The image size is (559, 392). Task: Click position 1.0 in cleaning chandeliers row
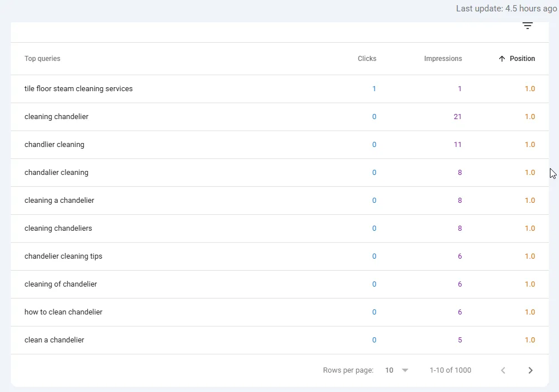[x=530, y=228]
